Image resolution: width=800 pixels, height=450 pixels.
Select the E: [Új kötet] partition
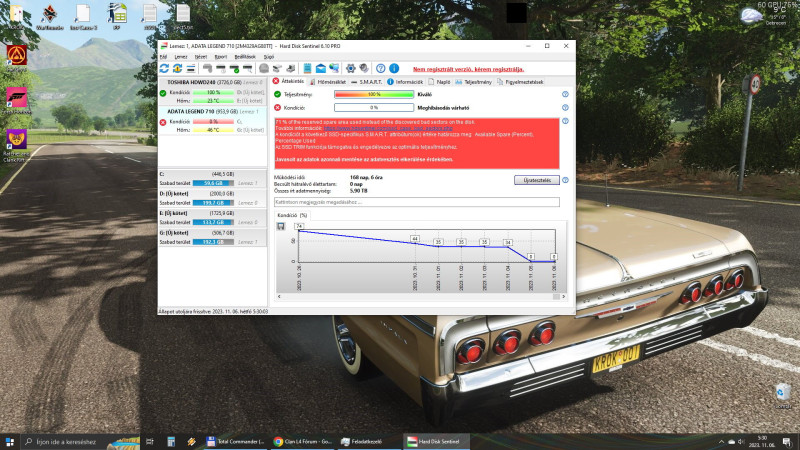212,217
